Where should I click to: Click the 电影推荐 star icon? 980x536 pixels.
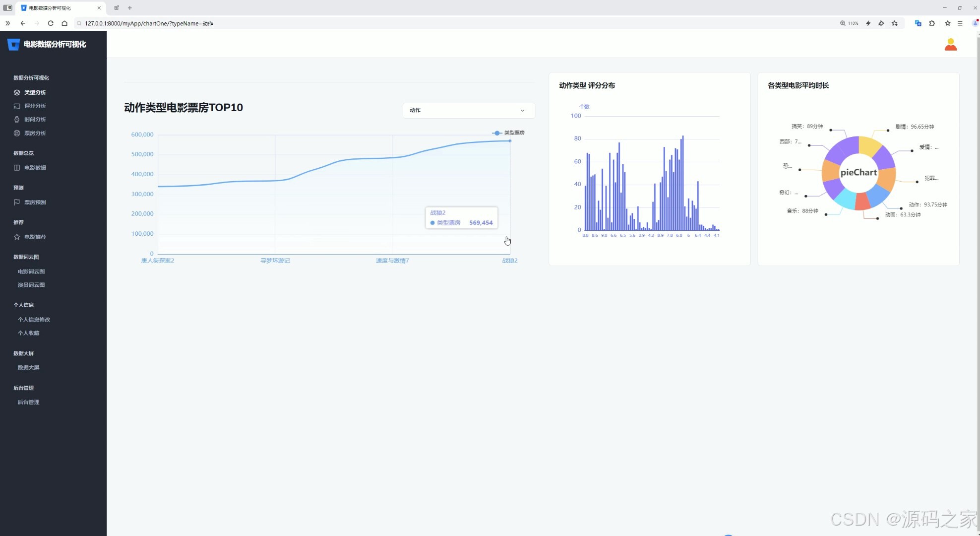click(x=17, y=237)
